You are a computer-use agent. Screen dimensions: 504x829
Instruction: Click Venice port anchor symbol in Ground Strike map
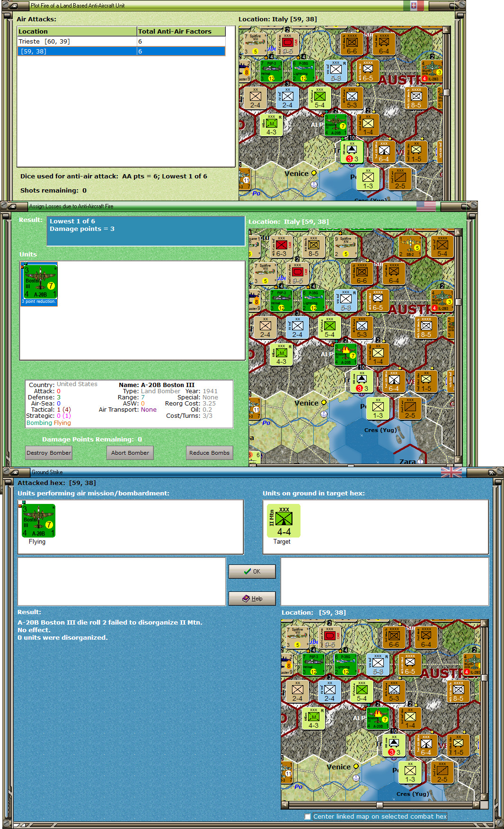(x=356, y=777)
